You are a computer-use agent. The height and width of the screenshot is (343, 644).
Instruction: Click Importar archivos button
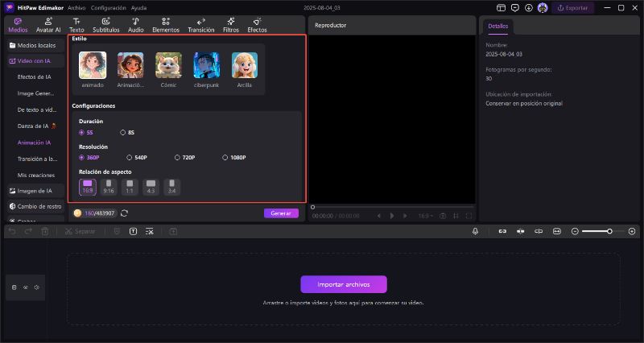pos(344,284)
